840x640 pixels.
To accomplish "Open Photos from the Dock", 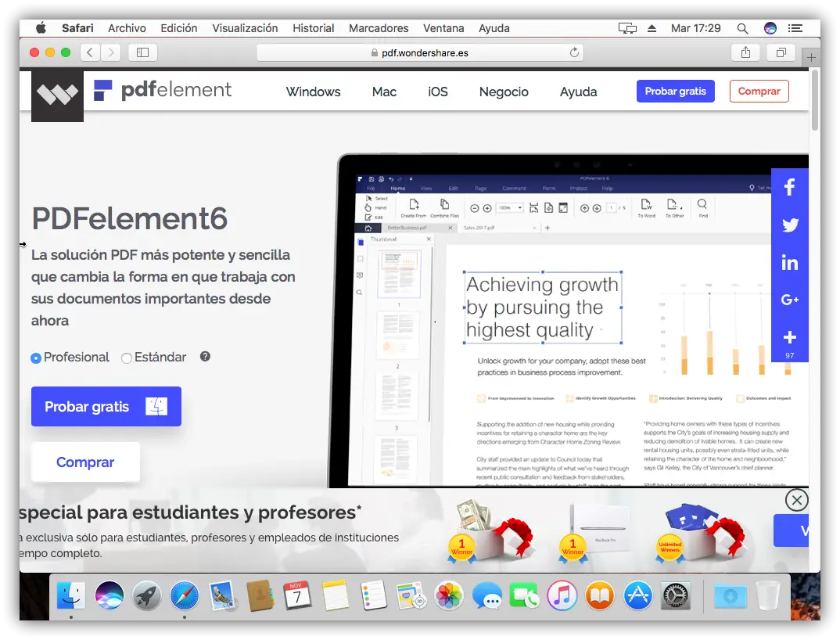I will [x=449, y=595].
